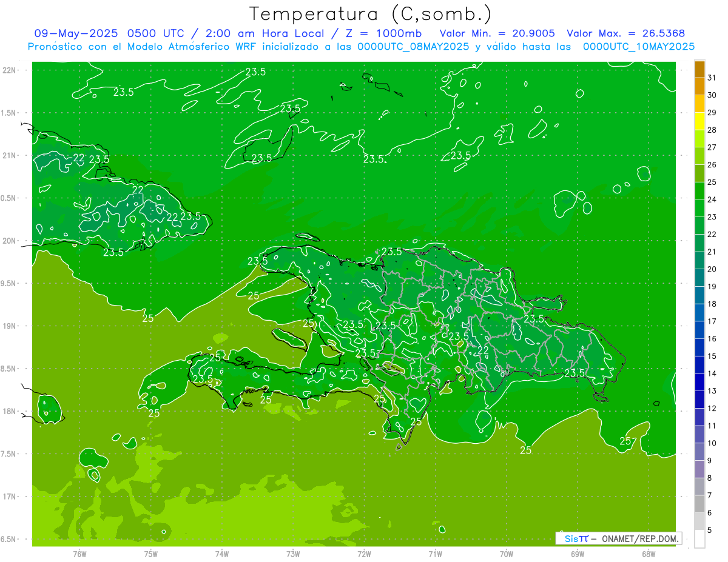Click legend value 28 on the color scale
The image size is (728, 562).
[x=712, y=130]
